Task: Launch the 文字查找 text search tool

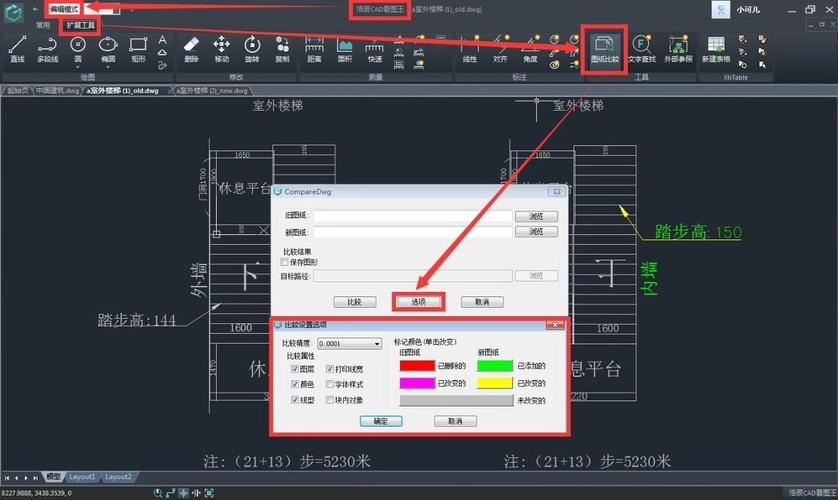Action: 641,49
